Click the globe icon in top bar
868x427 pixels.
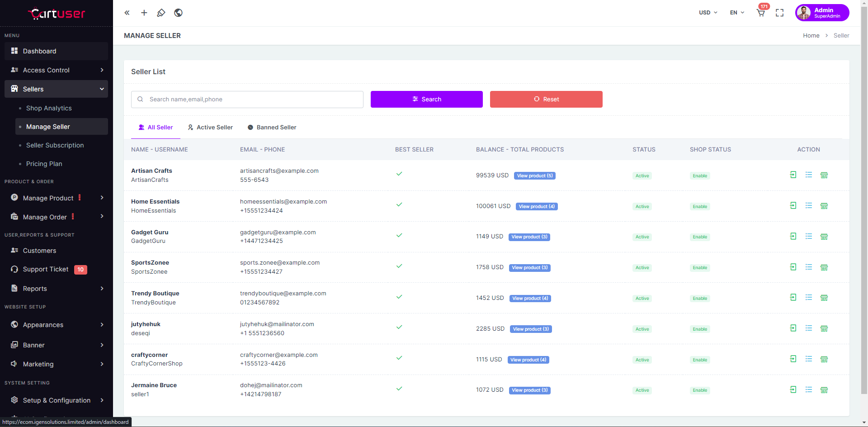178,13
